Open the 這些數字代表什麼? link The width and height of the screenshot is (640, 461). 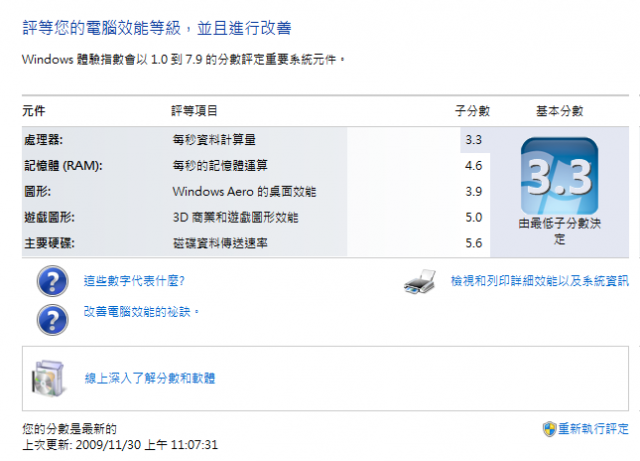click(x=134, y=281)
